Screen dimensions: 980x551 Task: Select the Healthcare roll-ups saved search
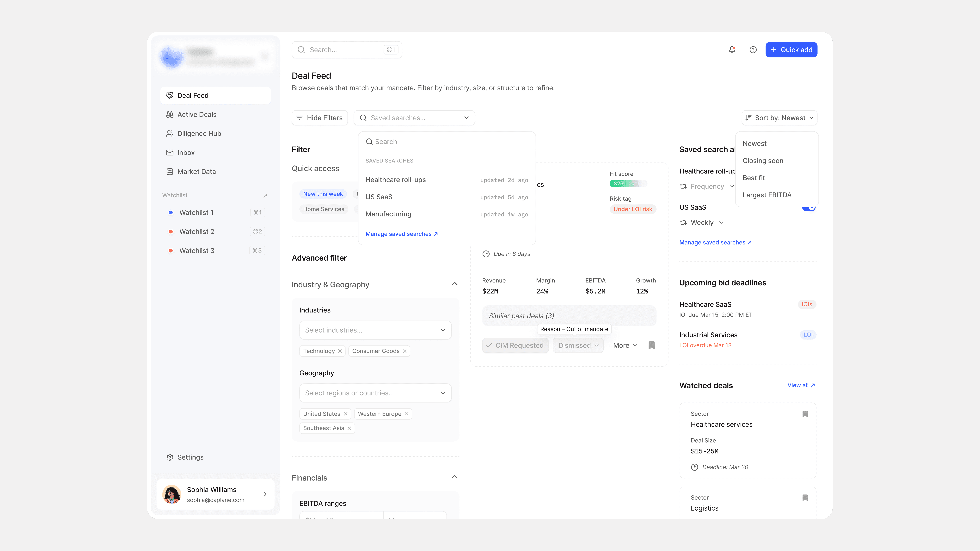(x=396, y=180)
